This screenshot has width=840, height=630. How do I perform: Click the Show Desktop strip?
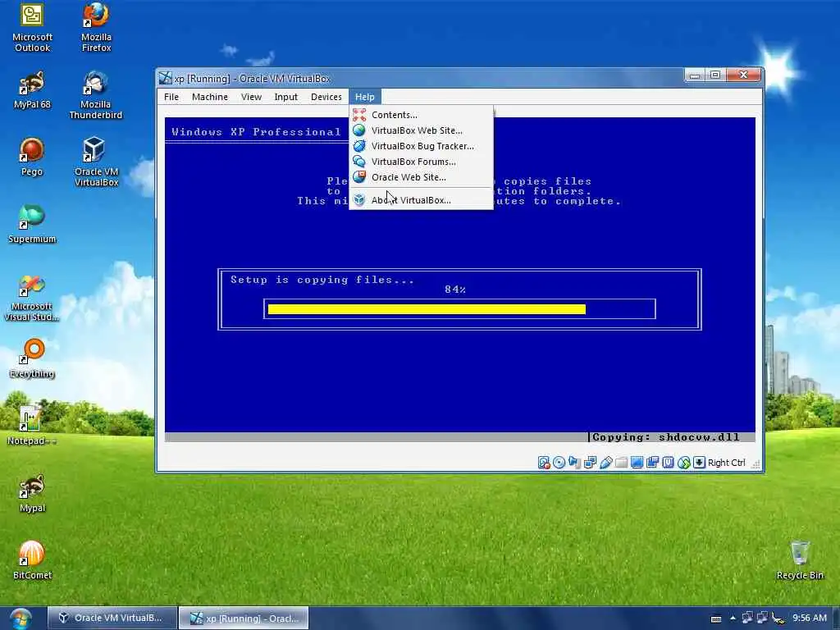(836, 619)
